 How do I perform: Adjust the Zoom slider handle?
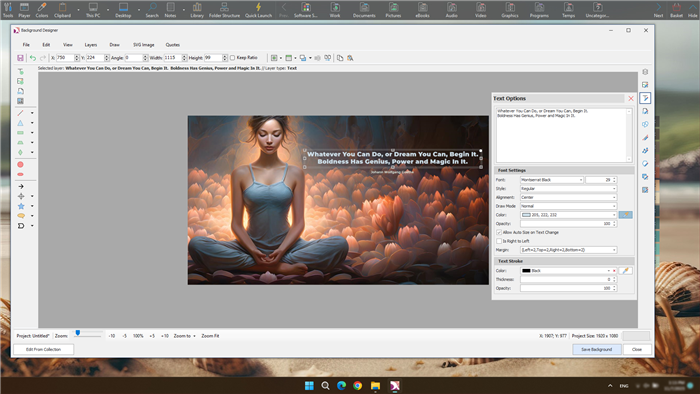[x=78, y=333]
